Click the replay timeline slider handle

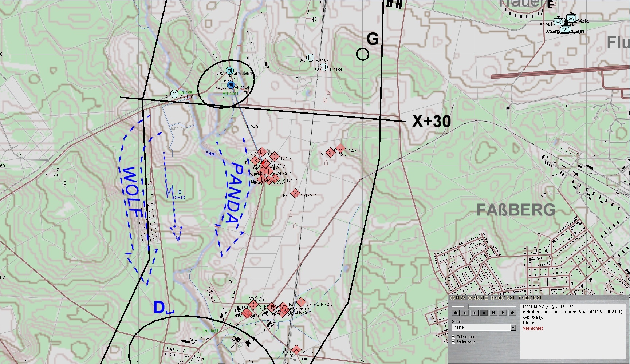tap(466, 306)
